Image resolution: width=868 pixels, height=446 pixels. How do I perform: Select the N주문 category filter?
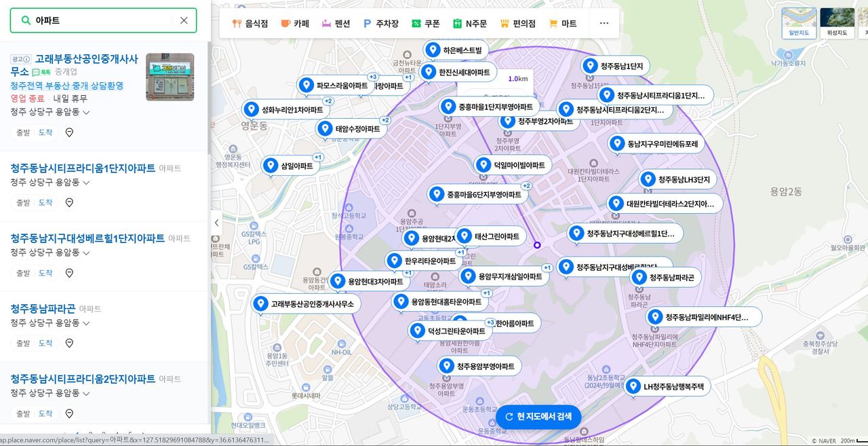click(x=470, y=23)
